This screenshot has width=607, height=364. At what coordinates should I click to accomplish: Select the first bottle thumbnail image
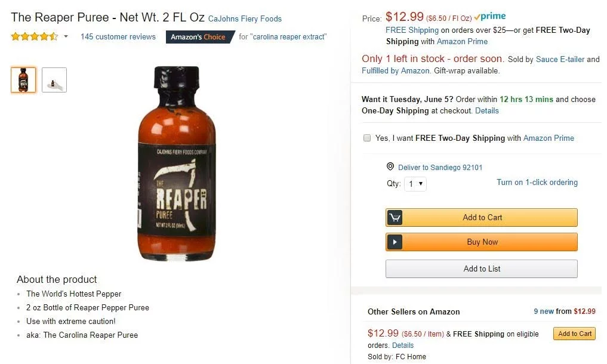click(23, 80)
